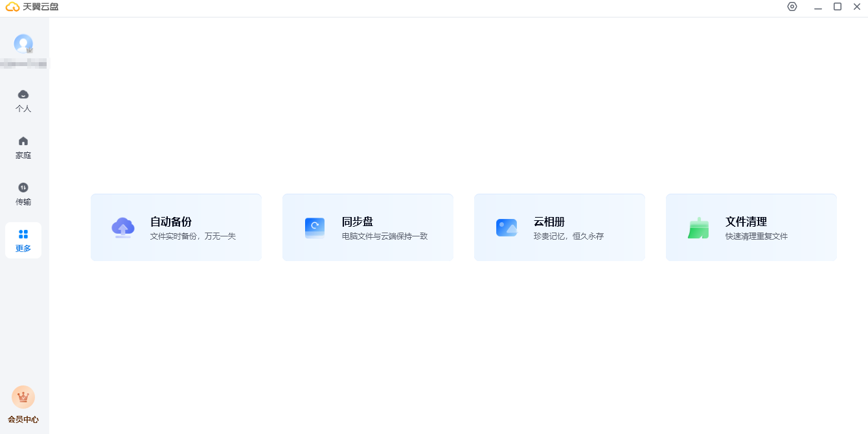Select the 家庭 sidebar label
Image resolution: width=868 pixels, height=434 pixels.
(x=23, y=155)
